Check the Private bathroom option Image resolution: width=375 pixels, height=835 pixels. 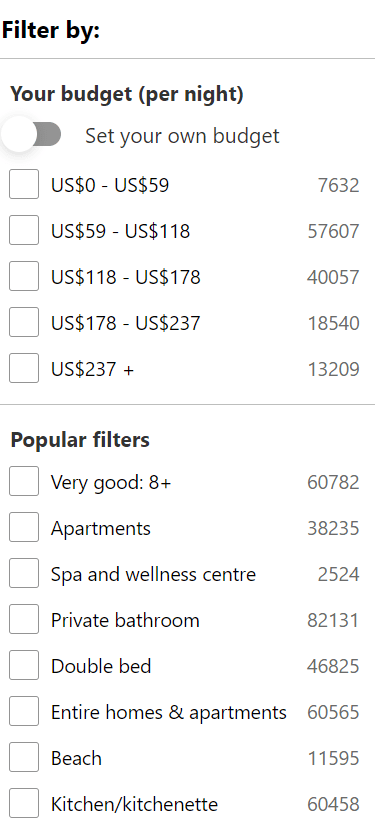[24, 619]
